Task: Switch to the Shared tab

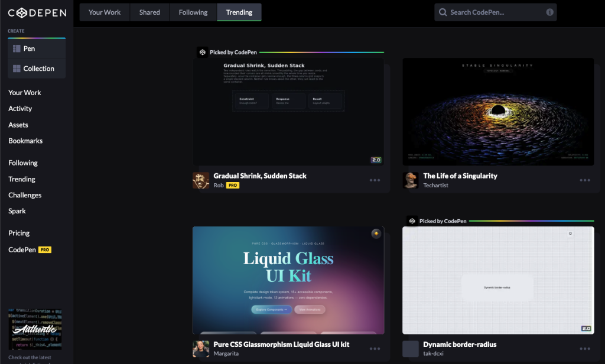Action: (149, 12)
